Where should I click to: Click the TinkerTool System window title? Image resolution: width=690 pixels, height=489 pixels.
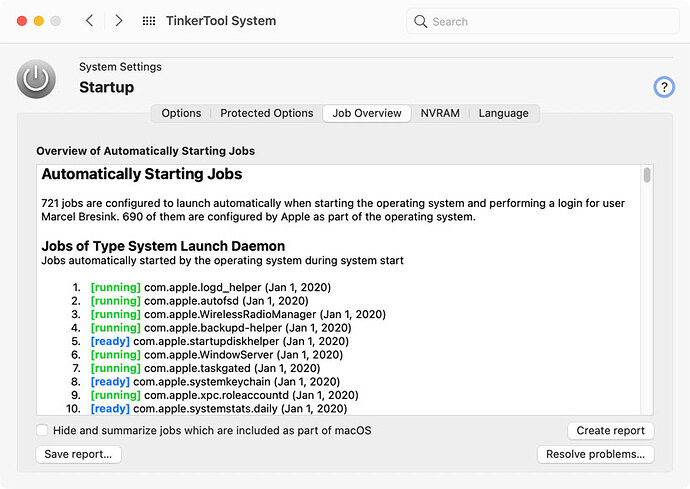click(x=221, y=21)
